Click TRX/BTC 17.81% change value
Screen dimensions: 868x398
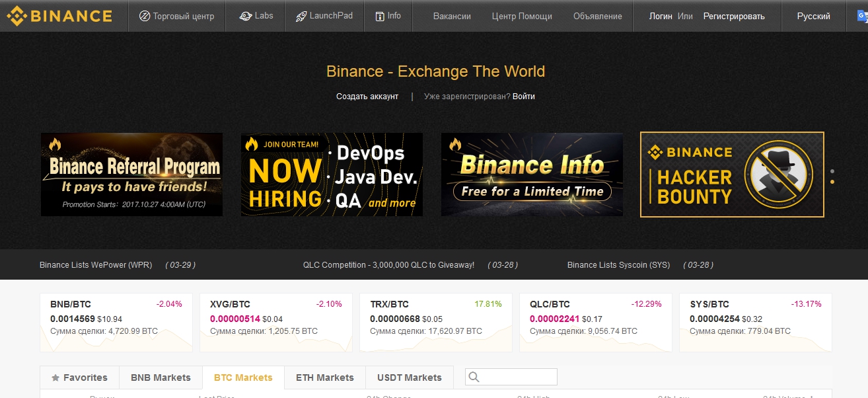[488, 304]
